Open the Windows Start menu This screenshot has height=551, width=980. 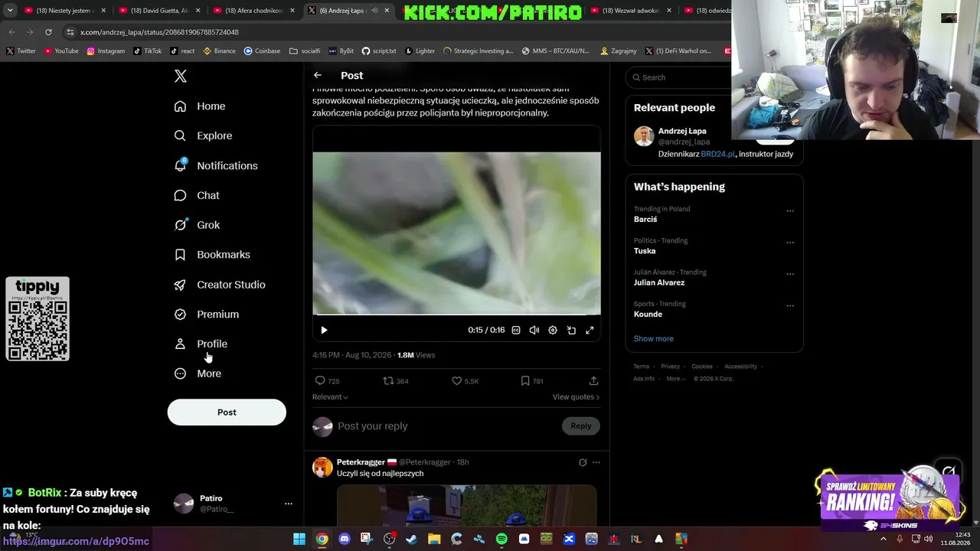coord(299,539)
